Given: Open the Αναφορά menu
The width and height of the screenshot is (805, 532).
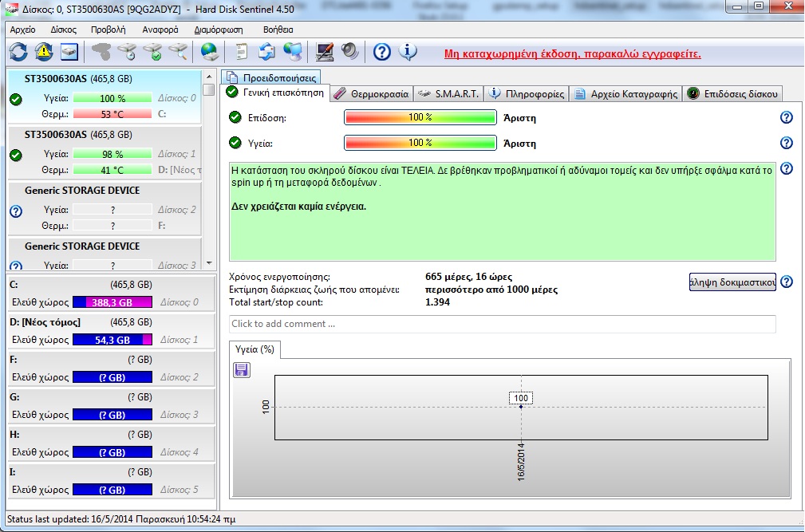Looking at the screenshot, I should pyautogui.click(x=160, y=30).
